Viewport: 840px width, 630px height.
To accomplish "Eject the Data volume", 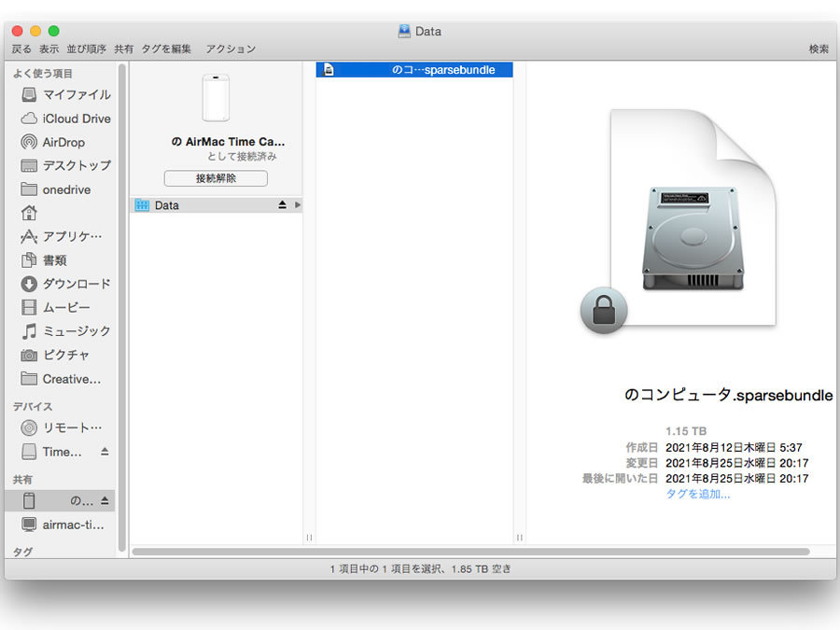I will pyautogui.click(x=282, y=204).
